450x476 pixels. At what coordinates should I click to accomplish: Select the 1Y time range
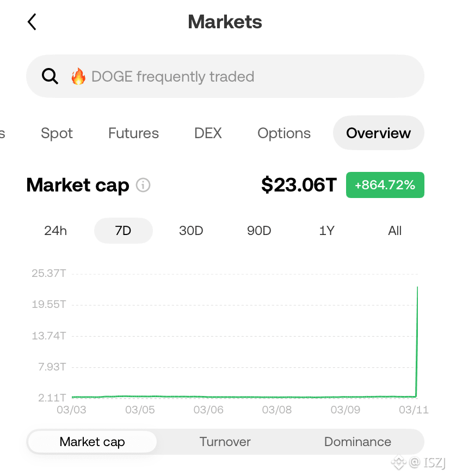pos(326,231)
